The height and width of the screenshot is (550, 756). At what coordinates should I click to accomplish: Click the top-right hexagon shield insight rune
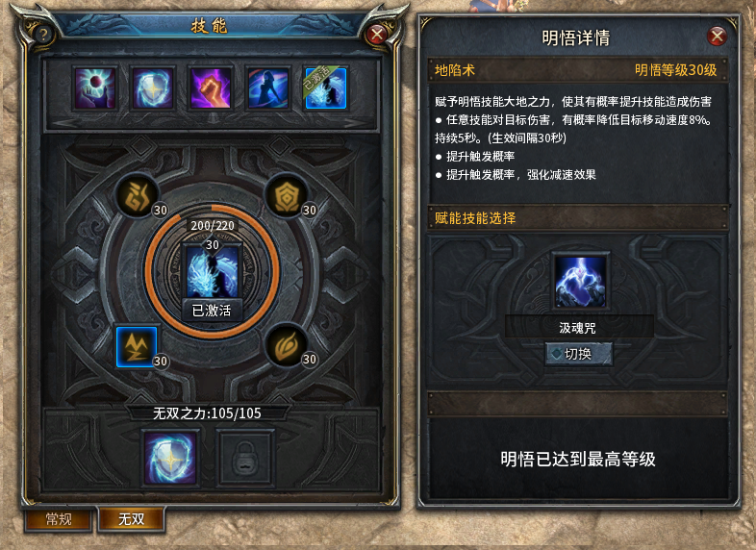point(287,196)
